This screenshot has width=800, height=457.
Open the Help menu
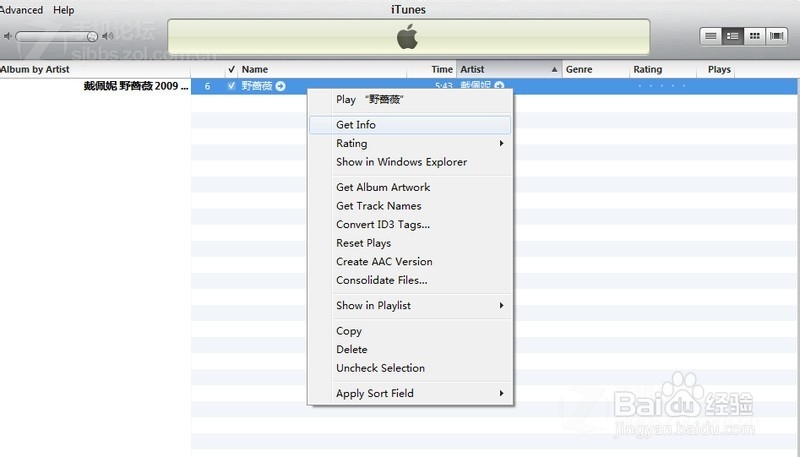click(64, 10)
